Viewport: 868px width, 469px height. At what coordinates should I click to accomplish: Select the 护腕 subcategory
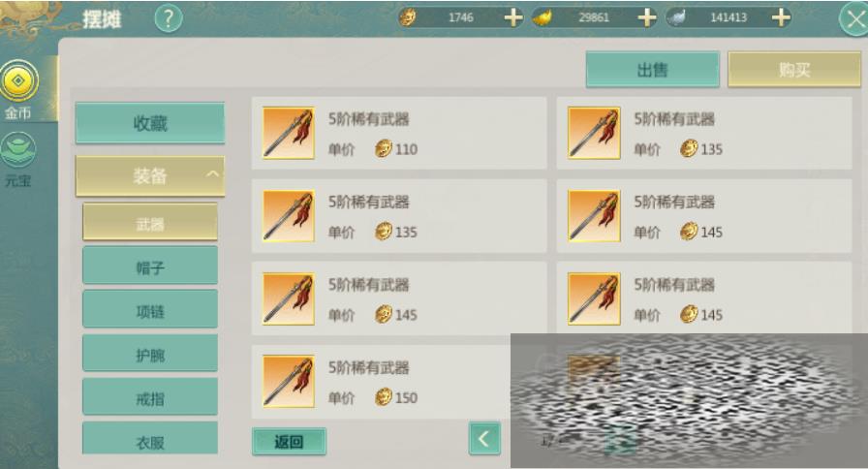point(150,354)
